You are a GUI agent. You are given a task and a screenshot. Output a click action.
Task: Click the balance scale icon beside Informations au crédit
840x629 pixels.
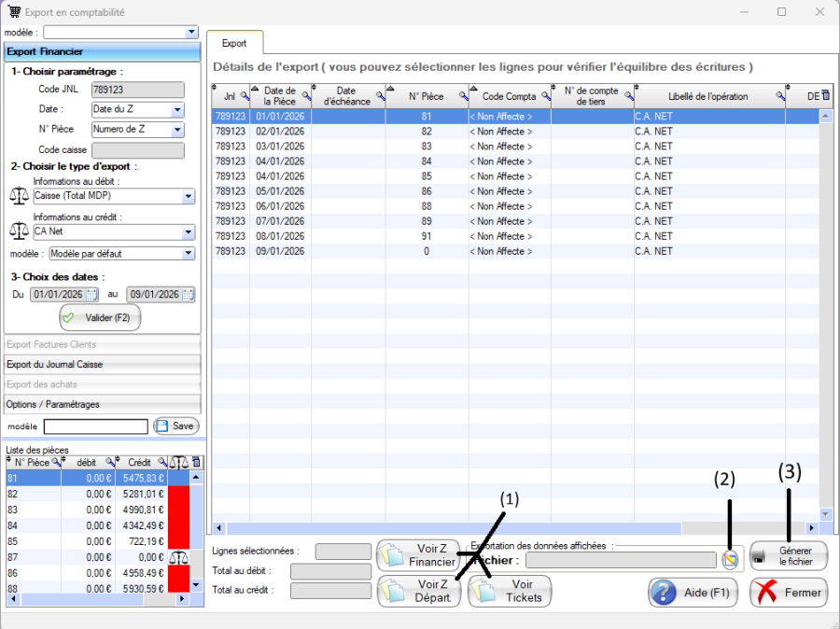click(19, 231)
